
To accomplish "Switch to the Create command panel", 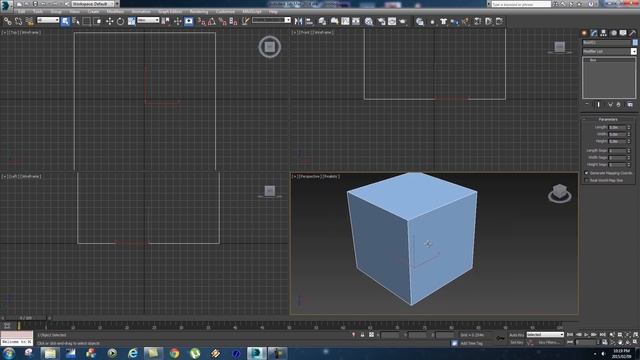I will click(x=584, y=33).
